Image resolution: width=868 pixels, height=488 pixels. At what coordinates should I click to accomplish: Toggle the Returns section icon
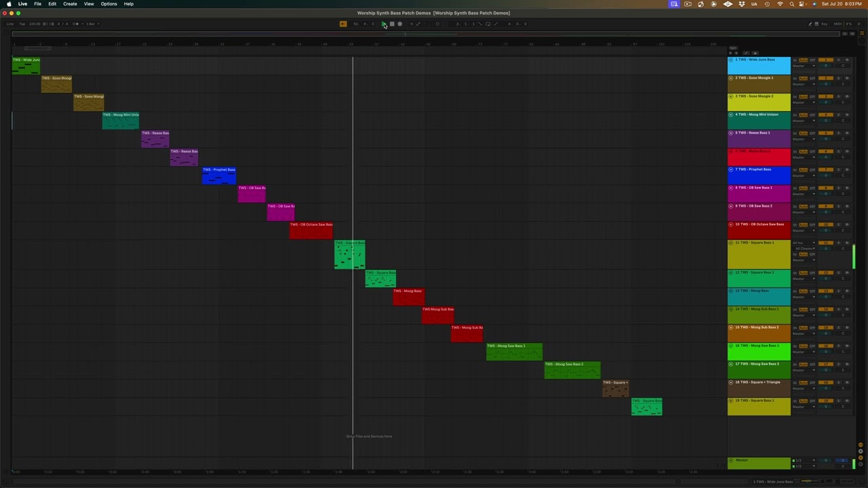click(x=861, y=451)
